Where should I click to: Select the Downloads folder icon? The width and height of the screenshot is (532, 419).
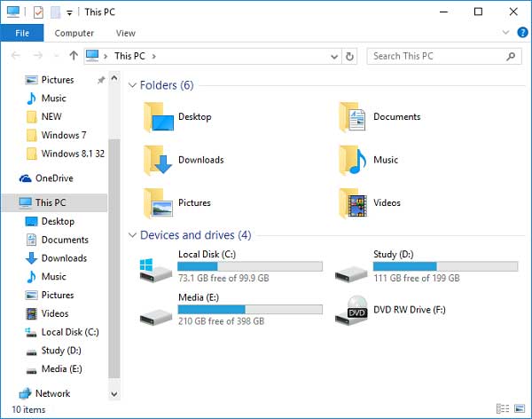159,160
